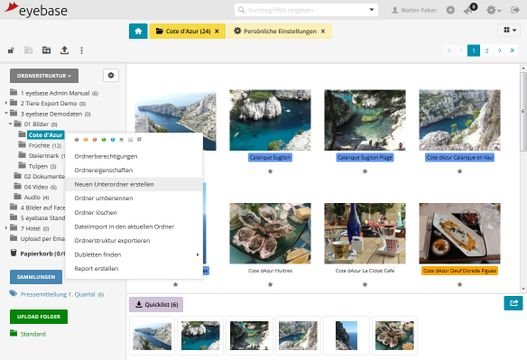Pick the grey color dot in context menu

coord(77,139)
